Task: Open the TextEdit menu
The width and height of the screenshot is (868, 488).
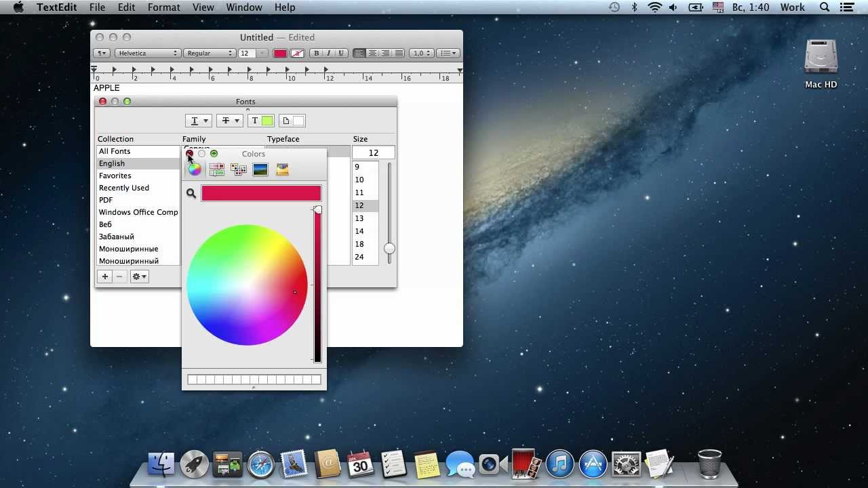Action: click(x=56, y=7)
